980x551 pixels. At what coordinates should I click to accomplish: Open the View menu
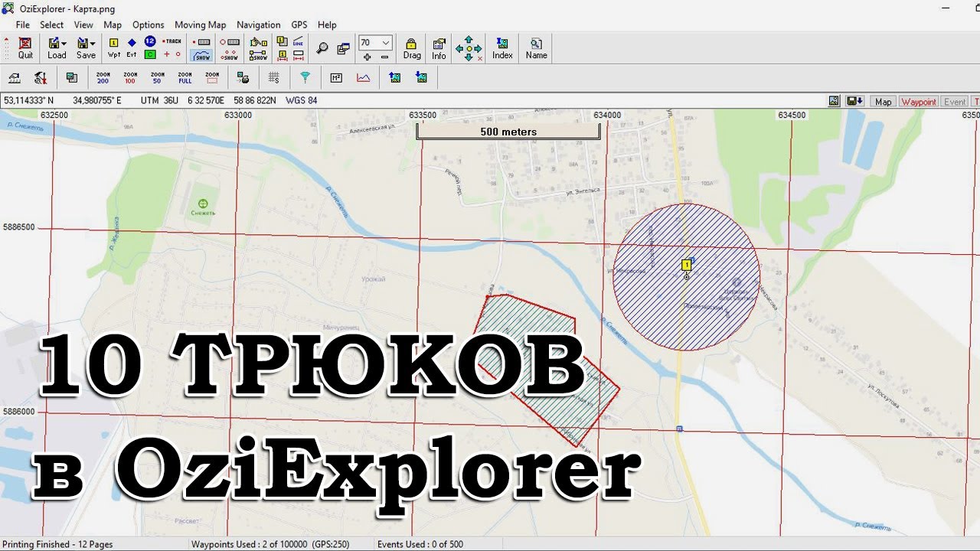[83, 24]
